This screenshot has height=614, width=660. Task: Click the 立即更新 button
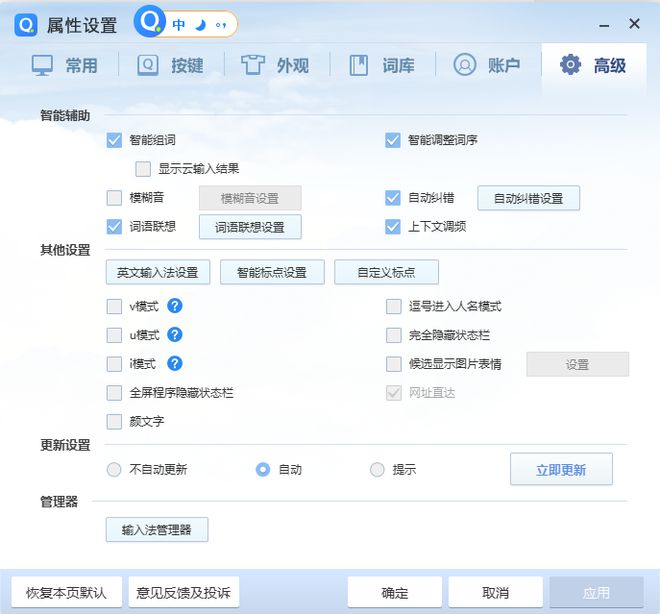[561, 470]
